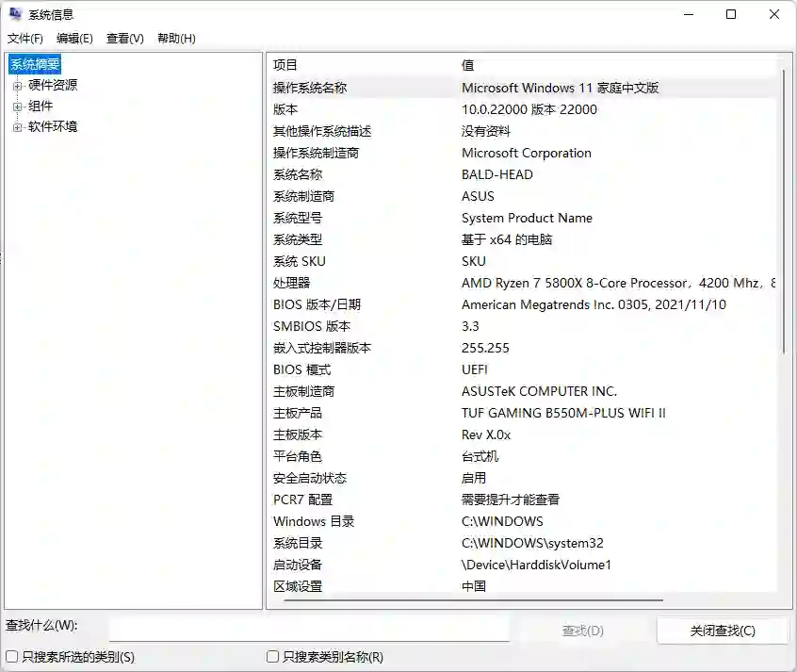Expand the 组件 tree node
This screenshot has height=672, width=797.
[17, 107]
